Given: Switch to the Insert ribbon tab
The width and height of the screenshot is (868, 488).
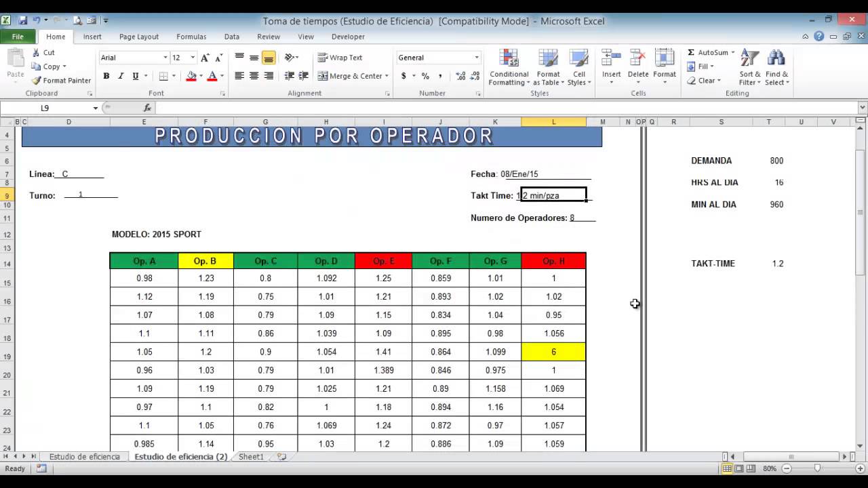Looking at the screenshot, I should [92, 37].
